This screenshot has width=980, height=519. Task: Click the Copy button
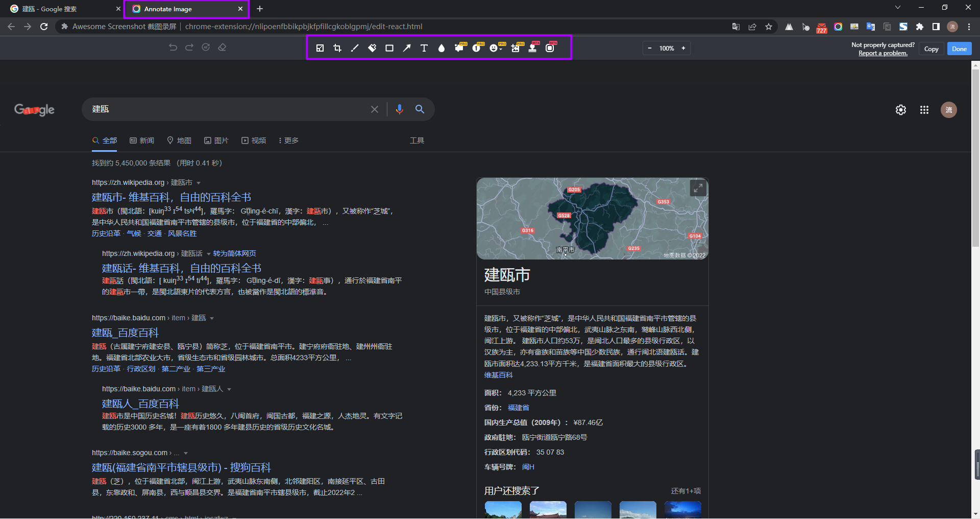point(931,49)
